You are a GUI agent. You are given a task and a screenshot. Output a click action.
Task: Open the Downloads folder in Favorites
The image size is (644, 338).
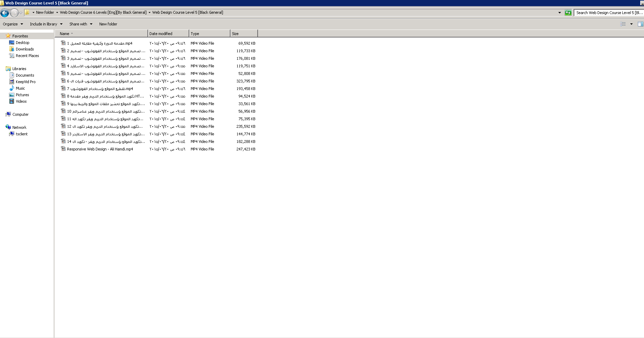point(25,49)
